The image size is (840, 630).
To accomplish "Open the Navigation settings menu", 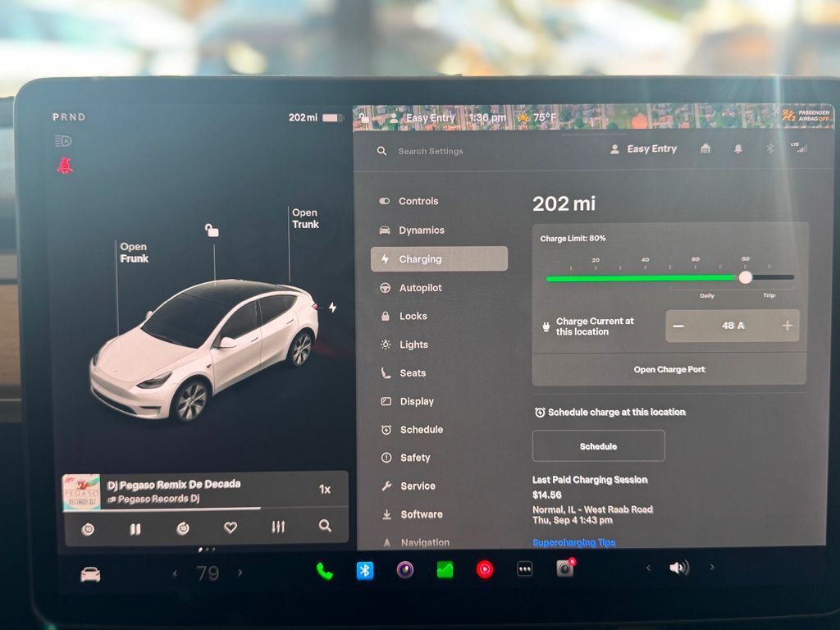I will tap(416, 542).
